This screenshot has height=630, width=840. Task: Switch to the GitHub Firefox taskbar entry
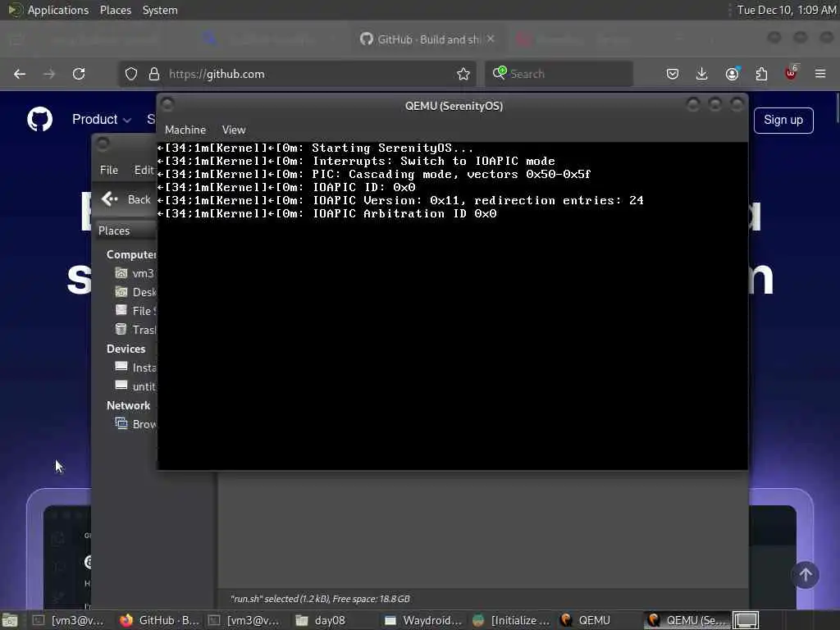(160, 620)
